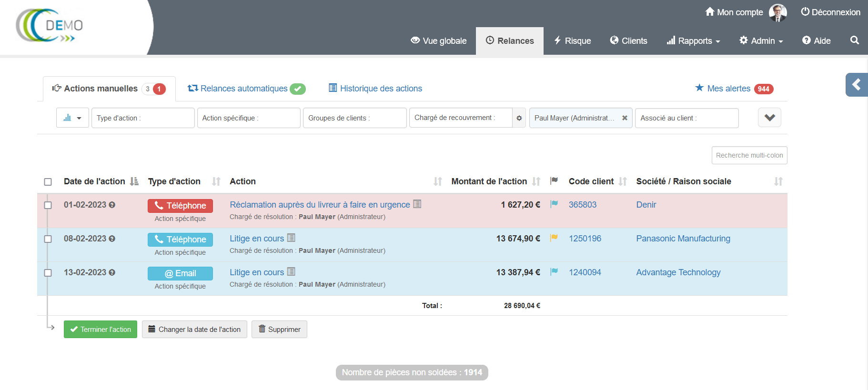This screenshot has width=868, height=390.
Task: Click the gear icon beside Chargé de recouvrement
Action: 519,118
